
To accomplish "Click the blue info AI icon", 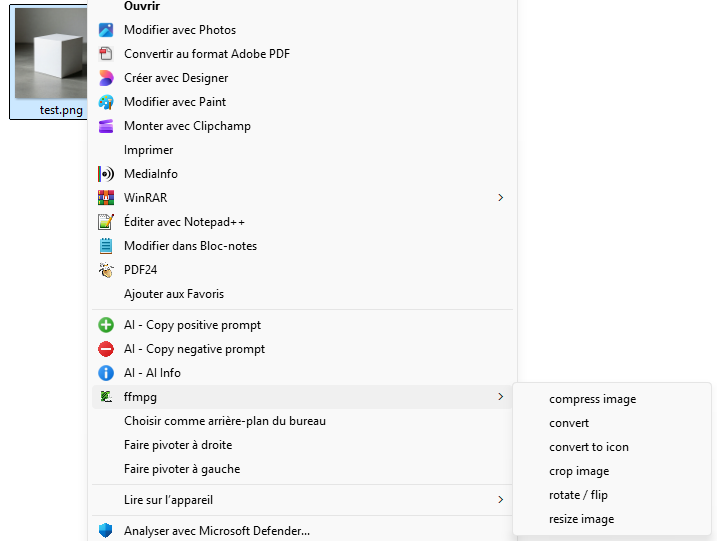I will (106, 373).
